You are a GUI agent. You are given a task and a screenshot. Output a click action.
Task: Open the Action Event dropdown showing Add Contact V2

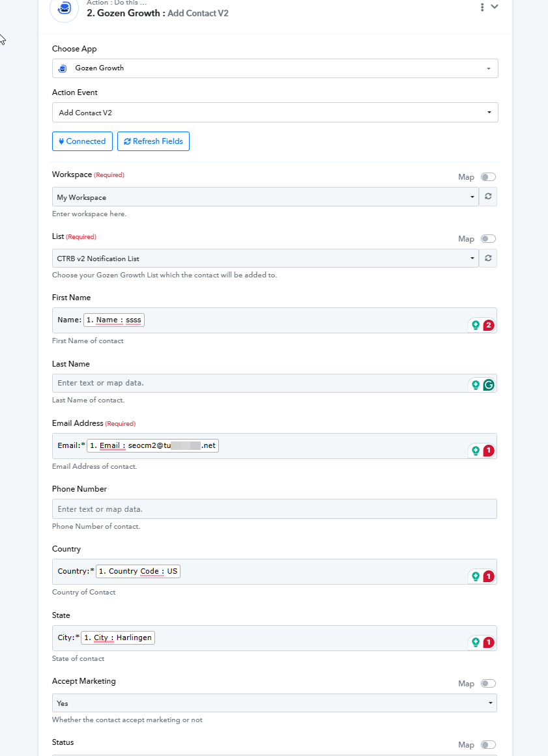(275, 113)
